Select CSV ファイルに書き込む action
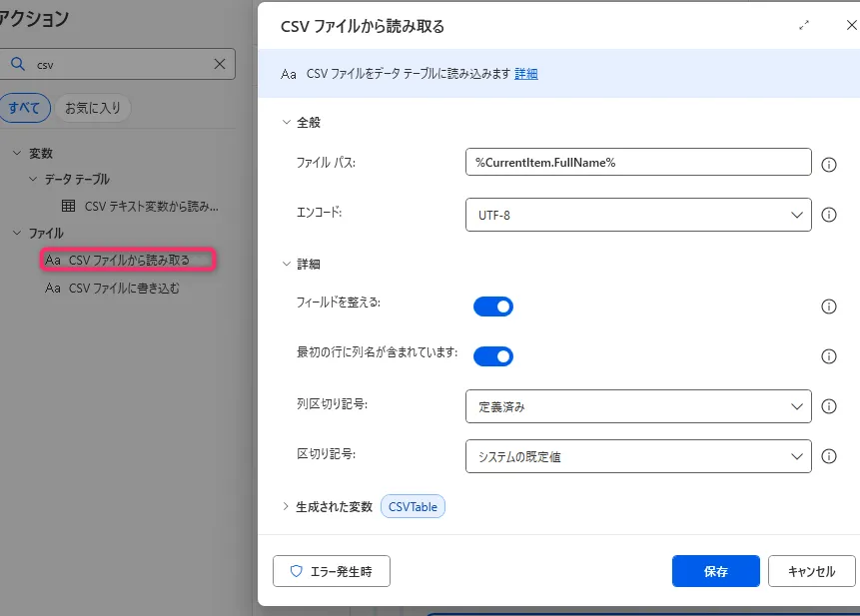The image size is (860, 616). [x=124, y=289]
